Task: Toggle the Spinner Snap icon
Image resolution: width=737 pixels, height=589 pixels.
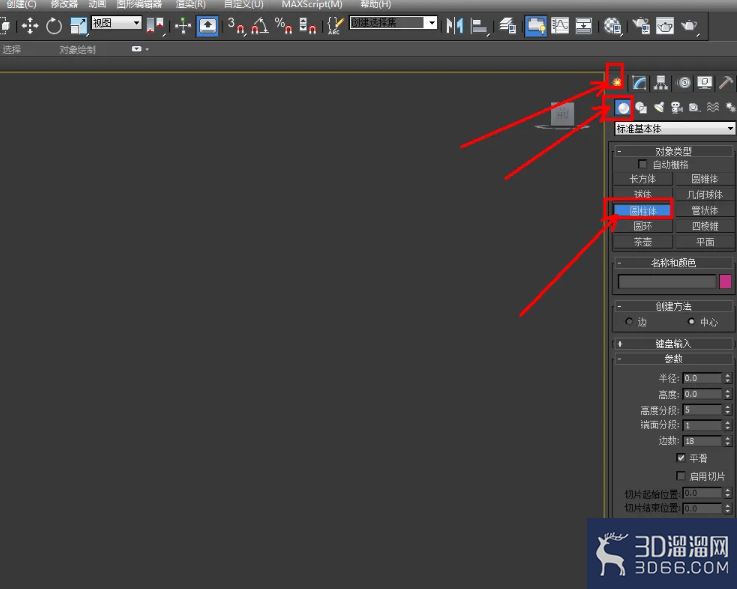Action: (307, 25)
